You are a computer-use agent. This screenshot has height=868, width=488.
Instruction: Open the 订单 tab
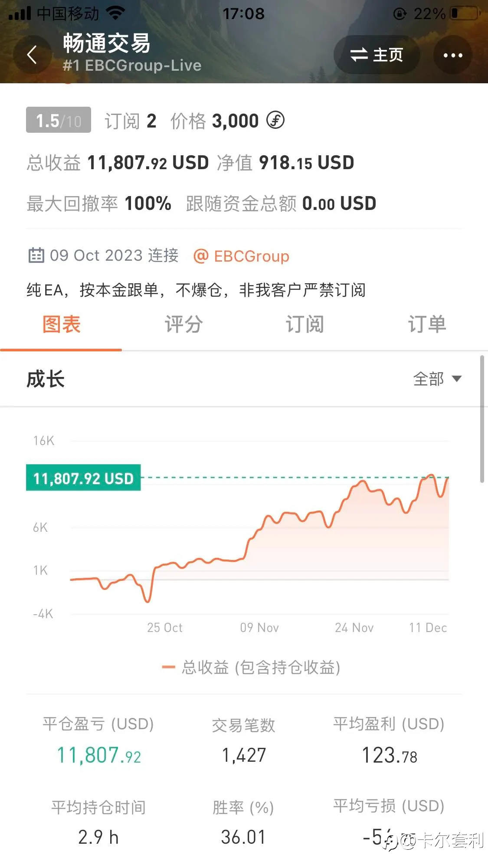point(427,324)
